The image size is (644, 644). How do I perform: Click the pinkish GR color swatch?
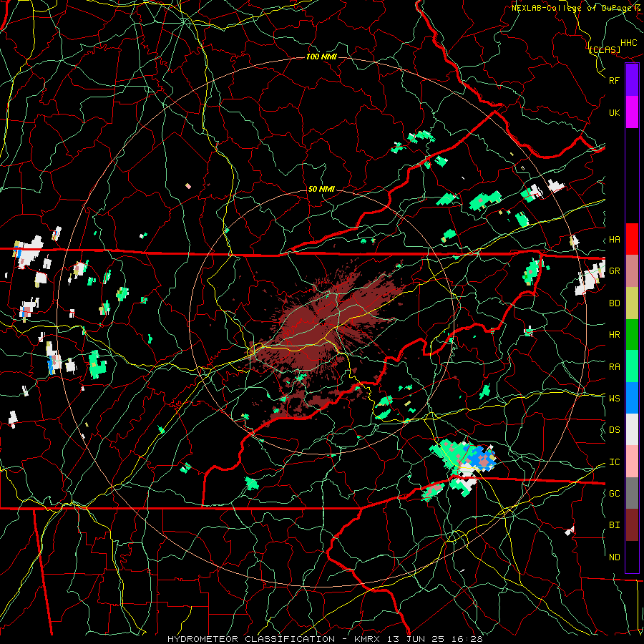[x=632, y=271]
